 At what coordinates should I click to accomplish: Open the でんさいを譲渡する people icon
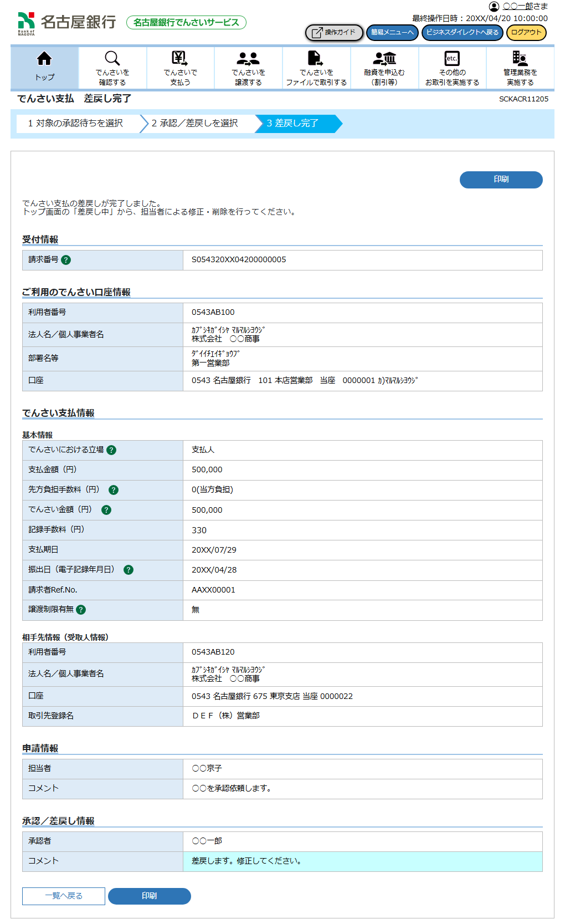[x=248, y=59]
